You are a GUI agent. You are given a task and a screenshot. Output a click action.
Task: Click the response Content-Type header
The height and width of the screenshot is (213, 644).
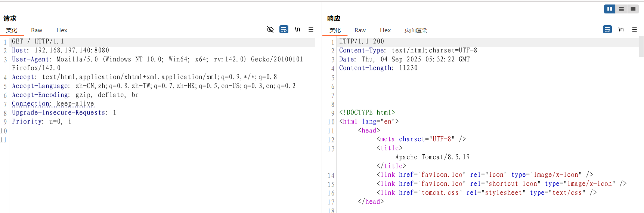click(x=408, y=51)
